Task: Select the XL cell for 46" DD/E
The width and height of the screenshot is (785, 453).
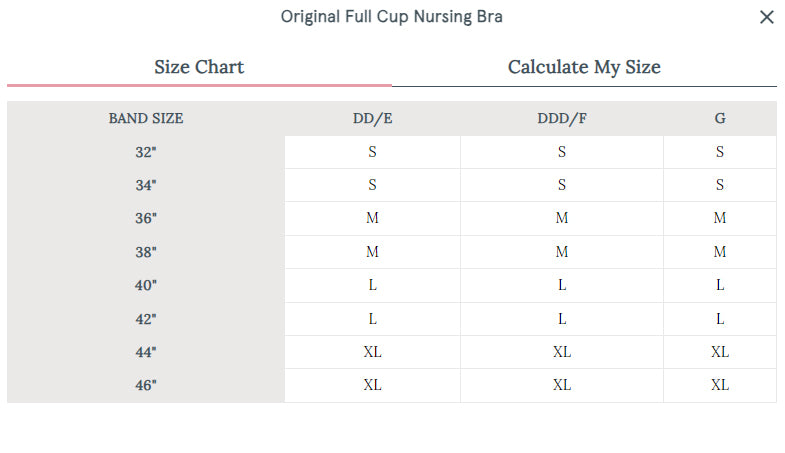Action: [372, 385]
